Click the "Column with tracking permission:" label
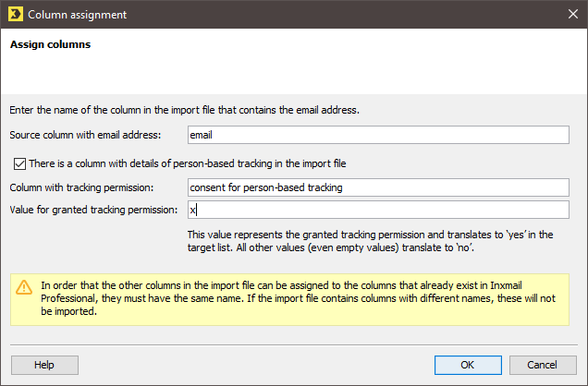588x386 pixels. 81,187
